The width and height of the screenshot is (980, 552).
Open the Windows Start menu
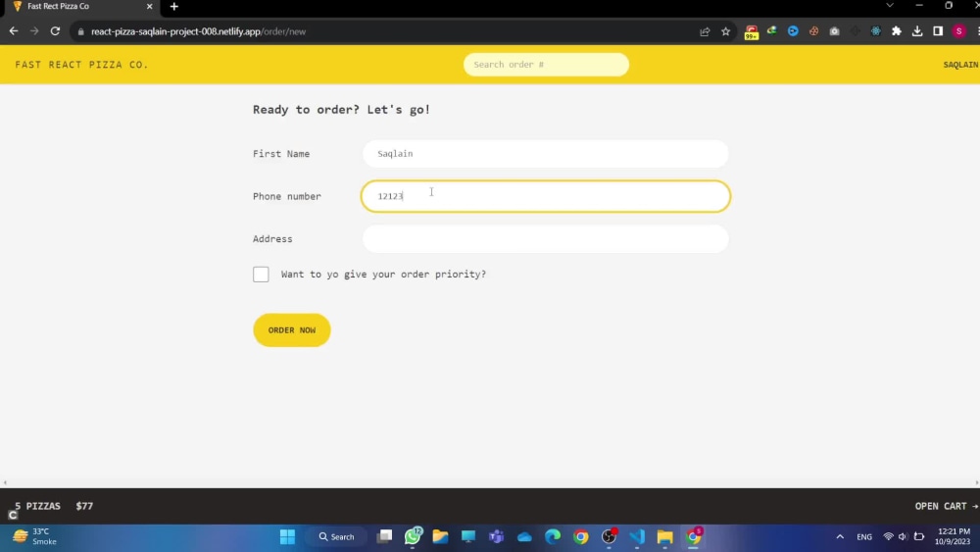tap(287, 536)
